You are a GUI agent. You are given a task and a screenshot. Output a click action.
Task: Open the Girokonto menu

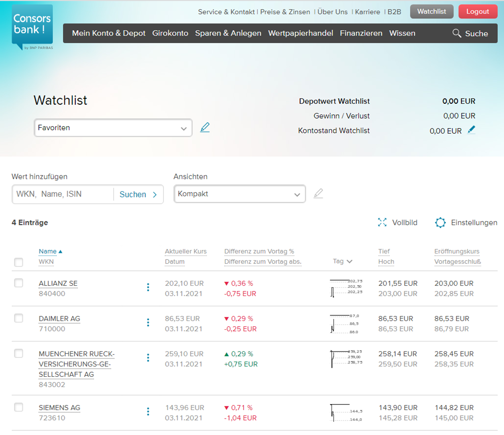[170, 33]
